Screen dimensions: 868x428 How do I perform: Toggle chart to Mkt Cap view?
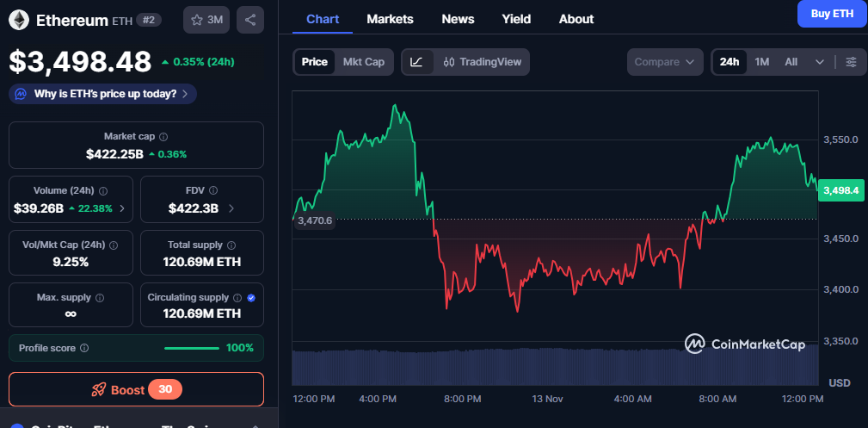pos(363,62)
